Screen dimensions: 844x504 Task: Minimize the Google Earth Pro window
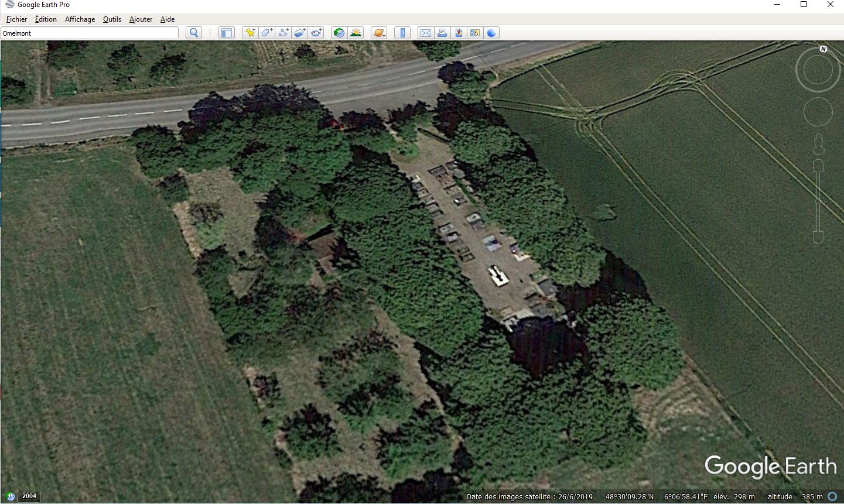(777, 5)
